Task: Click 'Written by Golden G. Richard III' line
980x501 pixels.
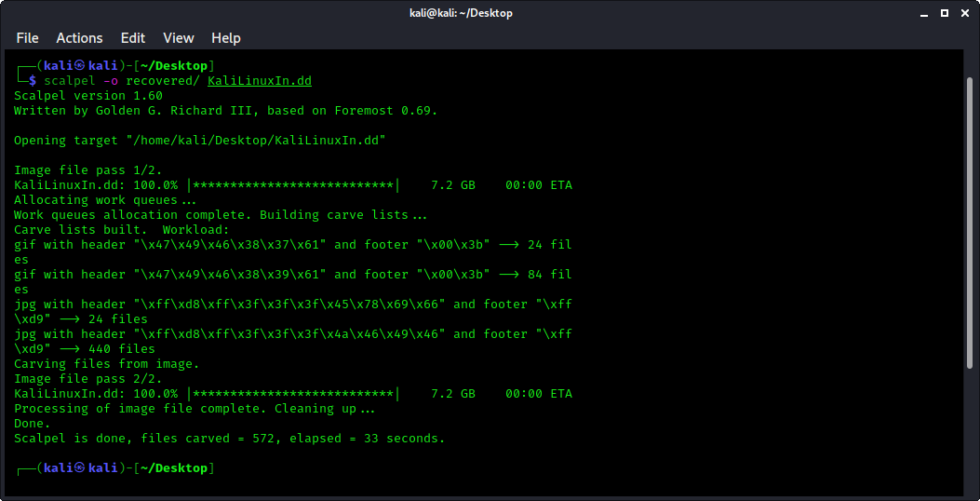Action: click(x=225, y=111)
